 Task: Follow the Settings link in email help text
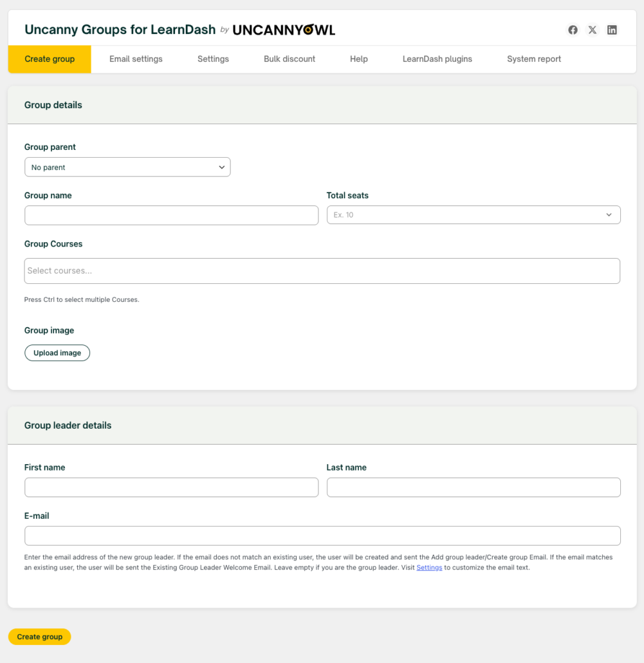point(429,568)
